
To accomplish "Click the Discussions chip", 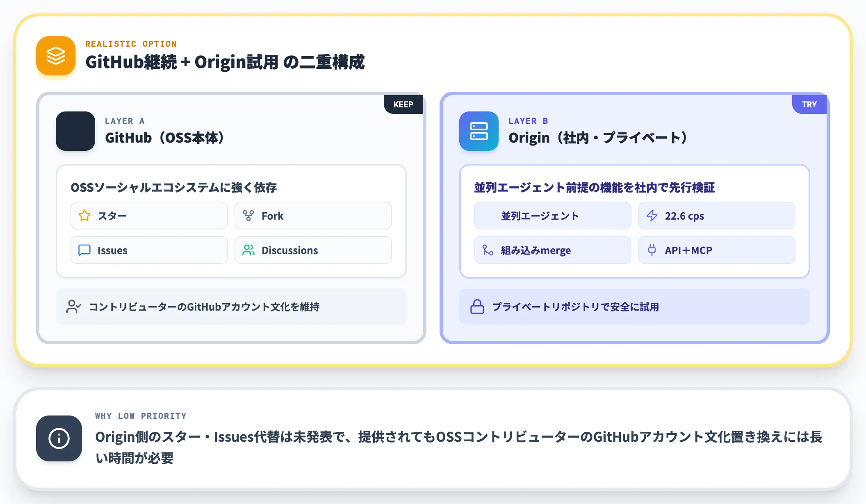I will point(313,250).
